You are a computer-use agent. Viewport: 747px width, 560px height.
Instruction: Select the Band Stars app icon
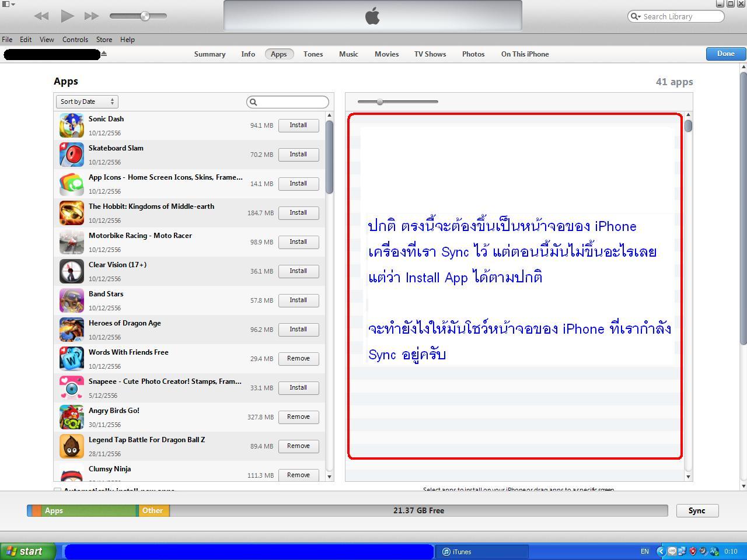(x=71, y=300)
